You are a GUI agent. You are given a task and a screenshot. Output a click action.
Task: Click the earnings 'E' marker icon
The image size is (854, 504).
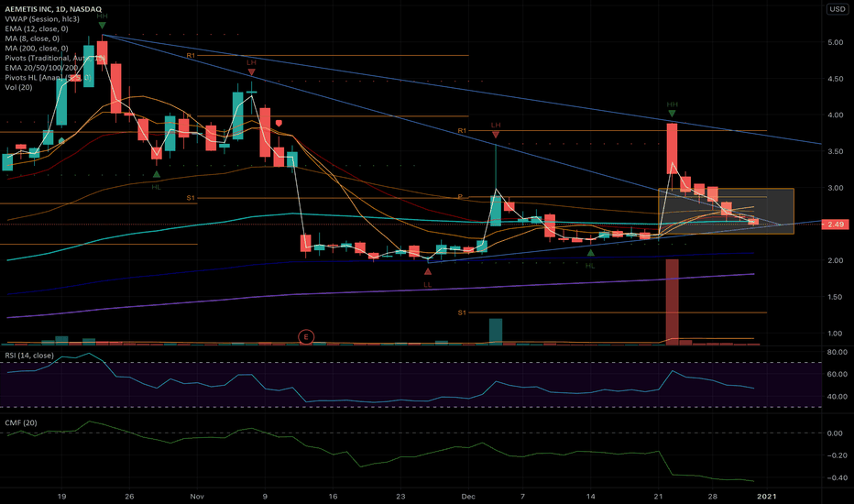tap(306, 337)
